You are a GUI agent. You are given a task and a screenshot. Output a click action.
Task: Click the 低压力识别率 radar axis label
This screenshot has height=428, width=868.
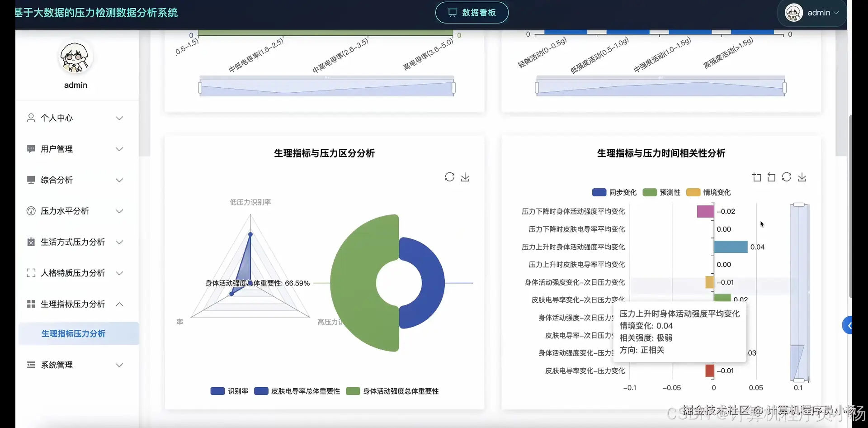point(250,202)
